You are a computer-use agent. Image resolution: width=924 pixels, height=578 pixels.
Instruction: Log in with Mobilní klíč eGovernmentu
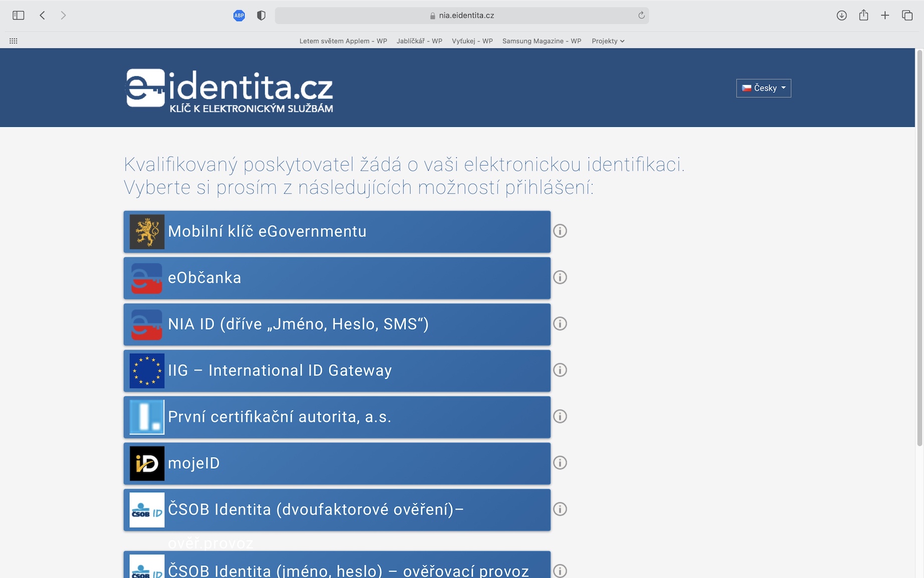coord(337,231)
